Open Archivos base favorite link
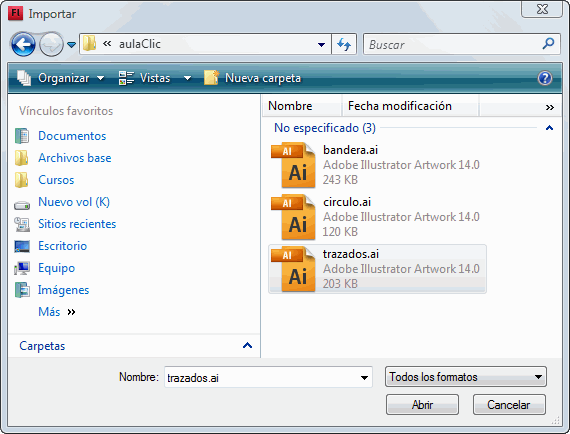This screenshot has width=570, height=434. (x=75, y=158)
